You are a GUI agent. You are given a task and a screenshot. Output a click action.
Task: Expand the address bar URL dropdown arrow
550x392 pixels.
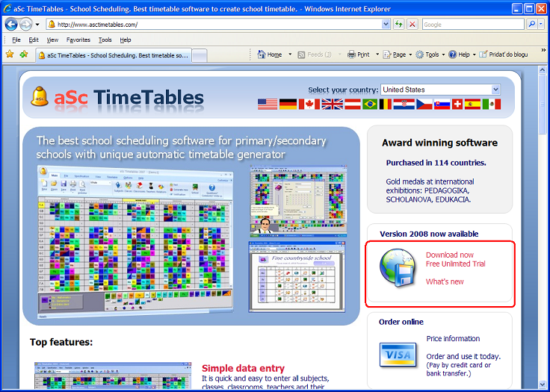[386, 24]
